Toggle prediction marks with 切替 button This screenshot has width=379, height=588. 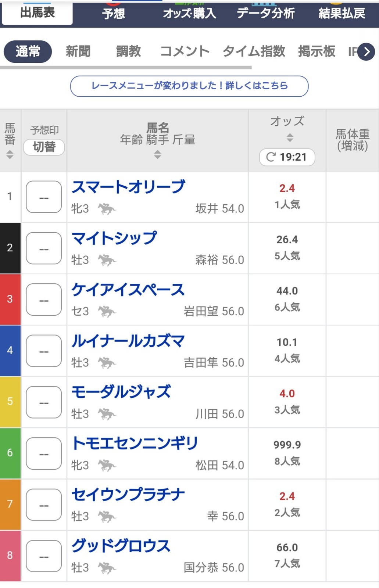[x=44, y=147]
